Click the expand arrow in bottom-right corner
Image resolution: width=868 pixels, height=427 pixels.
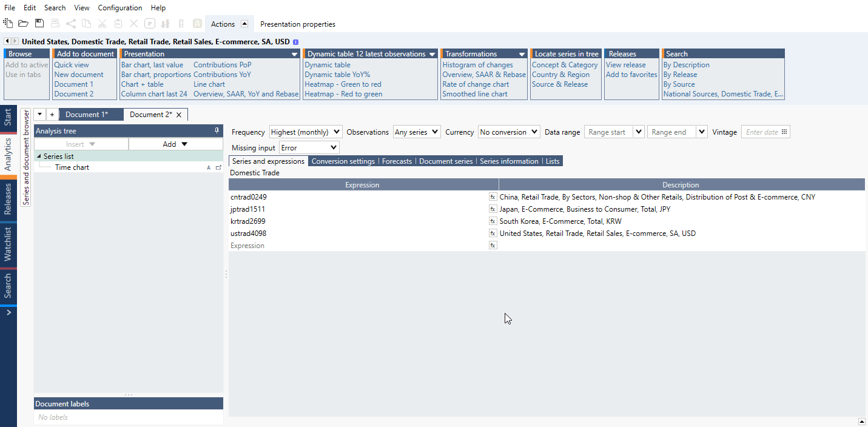coord(862,422)
